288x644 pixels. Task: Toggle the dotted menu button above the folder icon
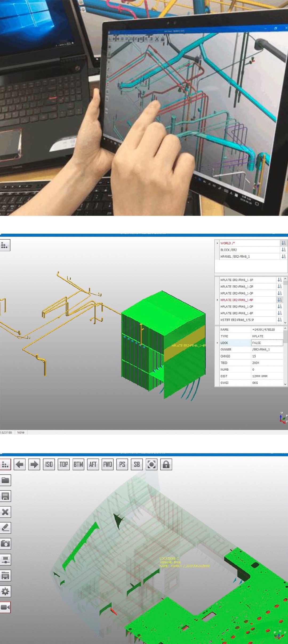(x=5, y=464)
